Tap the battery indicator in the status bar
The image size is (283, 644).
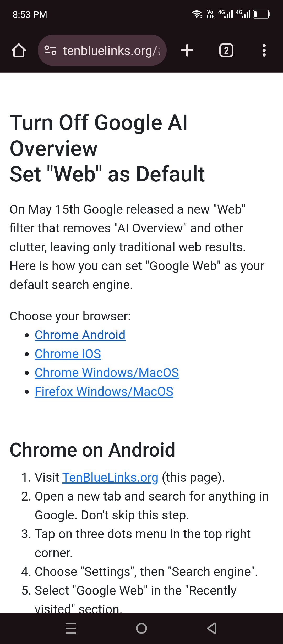click(x=262, y=14)
